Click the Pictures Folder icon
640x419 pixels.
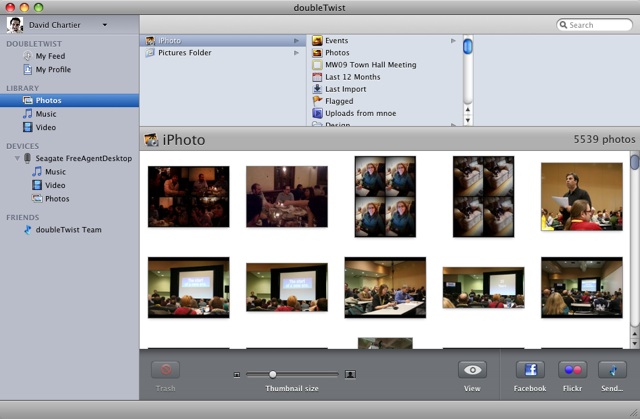coord(150,53)
